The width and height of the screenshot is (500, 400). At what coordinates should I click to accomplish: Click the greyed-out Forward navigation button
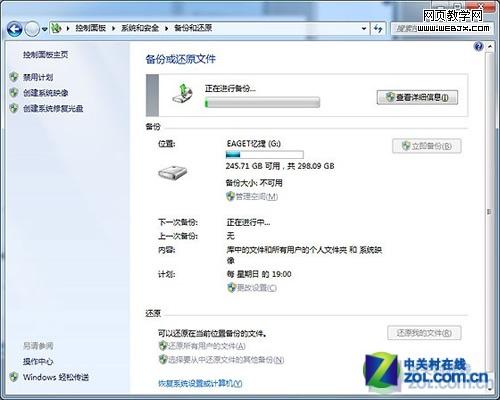(32, 30)
